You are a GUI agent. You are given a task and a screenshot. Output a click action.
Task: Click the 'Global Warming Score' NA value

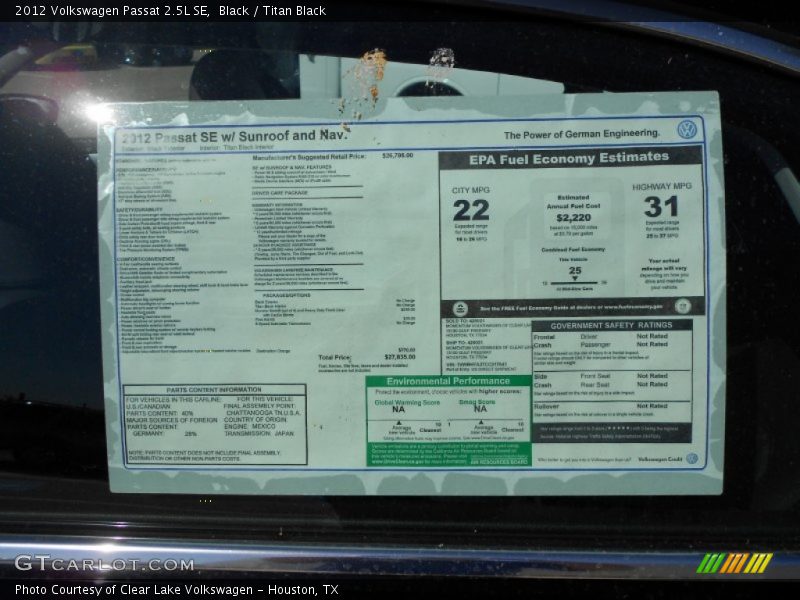pos(398,410)
